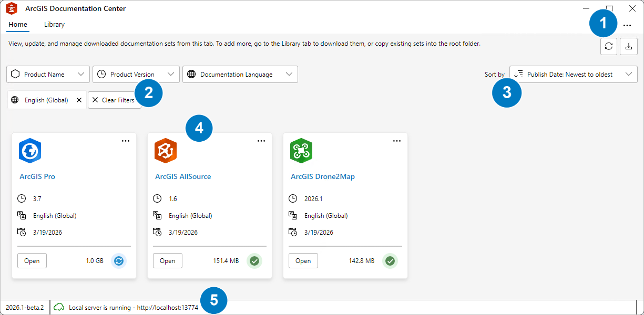
Task: Click the refresh documentation sets button
Action: click(x=609, y=46)
